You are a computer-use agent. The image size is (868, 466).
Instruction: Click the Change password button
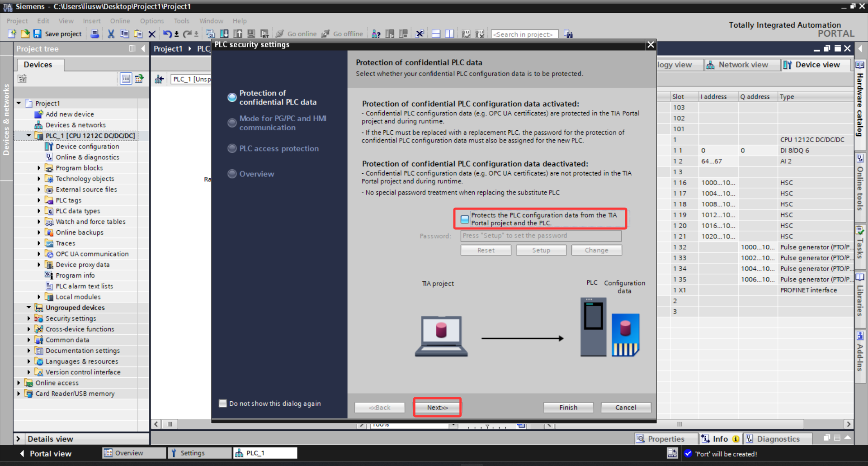pyautogui.click(x=597, y=250)
